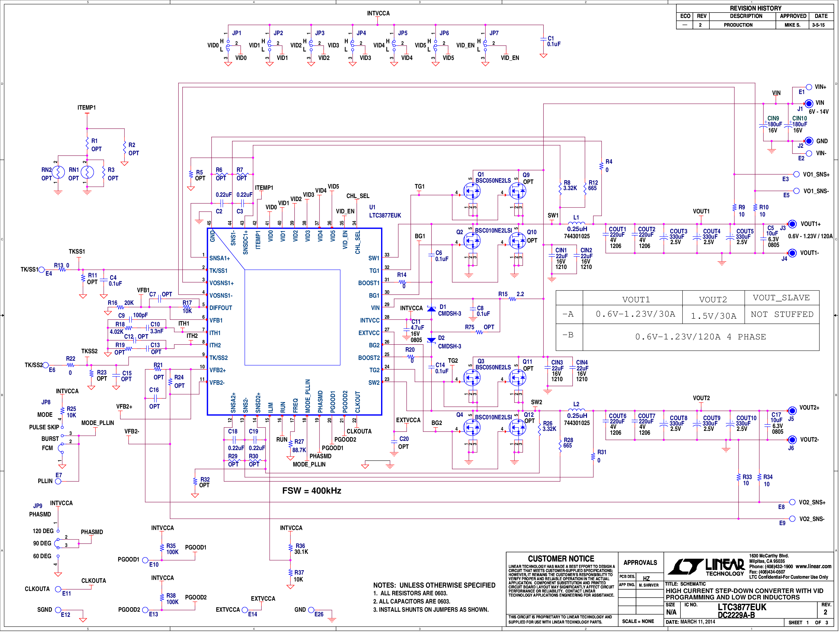The image size is (840, 634).
Task: Click the D1 CMDSH-3 diode symbol
Action: [x=431, y=309]
